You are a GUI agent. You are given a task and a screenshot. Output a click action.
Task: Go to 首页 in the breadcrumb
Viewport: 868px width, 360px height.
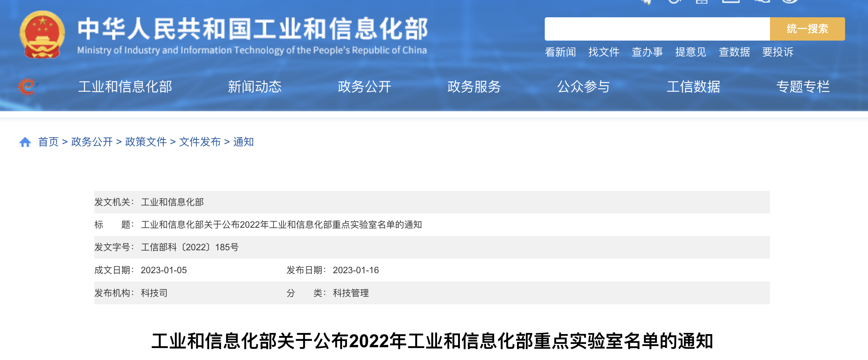pos(48,142)
